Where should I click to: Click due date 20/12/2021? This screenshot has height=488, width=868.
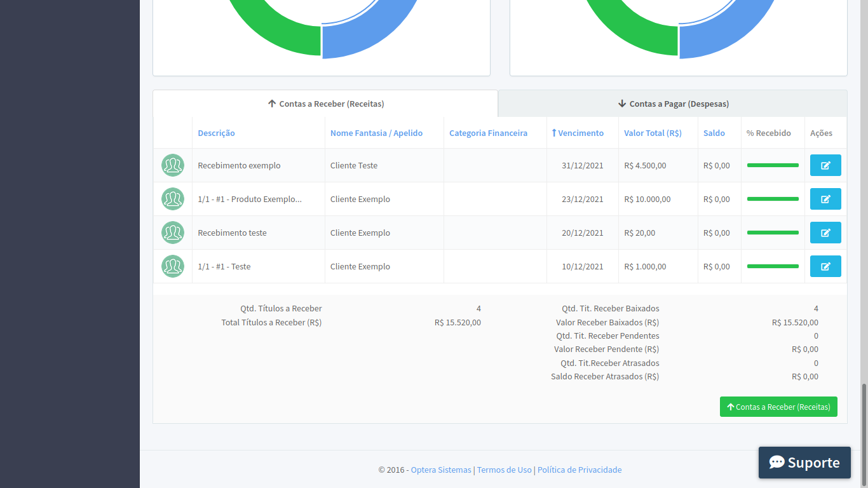[583, 233]
